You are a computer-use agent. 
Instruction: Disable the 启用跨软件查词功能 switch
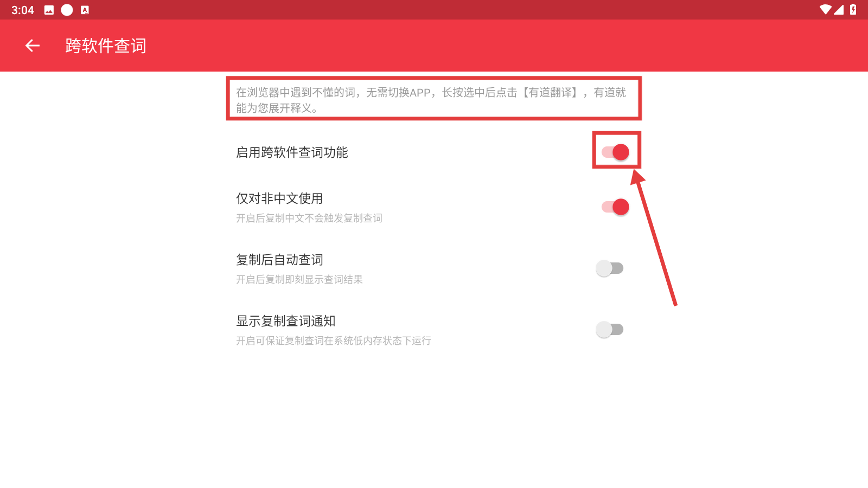coord(615,152)
